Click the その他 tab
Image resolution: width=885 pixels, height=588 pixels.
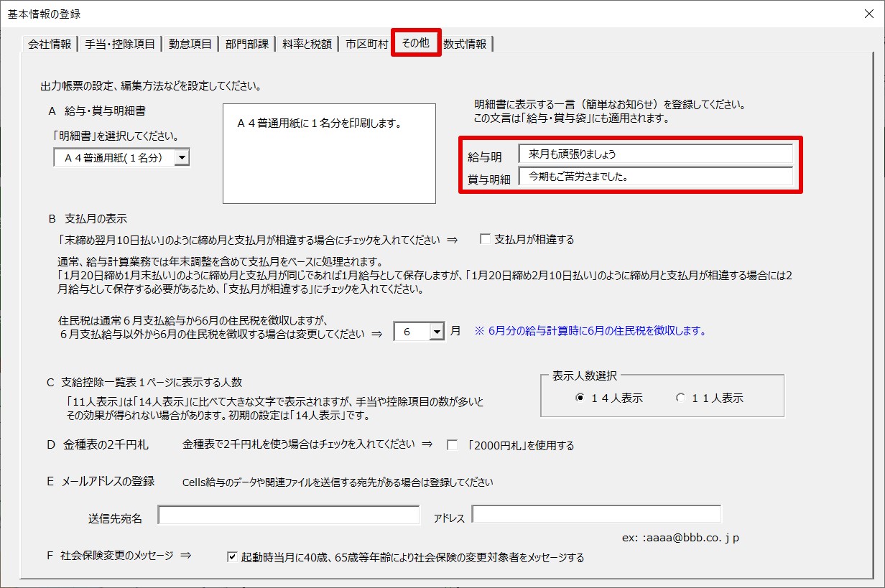[415, 43]
